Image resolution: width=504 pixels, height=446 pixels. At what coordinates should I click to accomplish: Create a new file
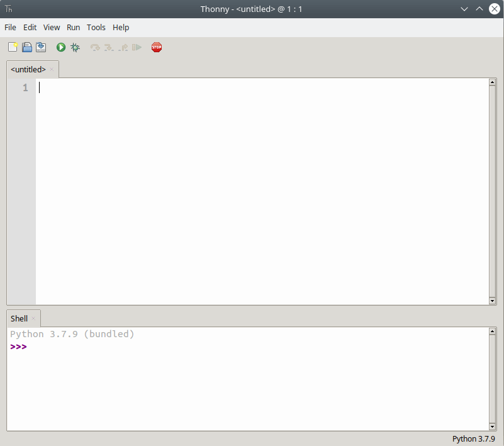click(x=13, y=47)
